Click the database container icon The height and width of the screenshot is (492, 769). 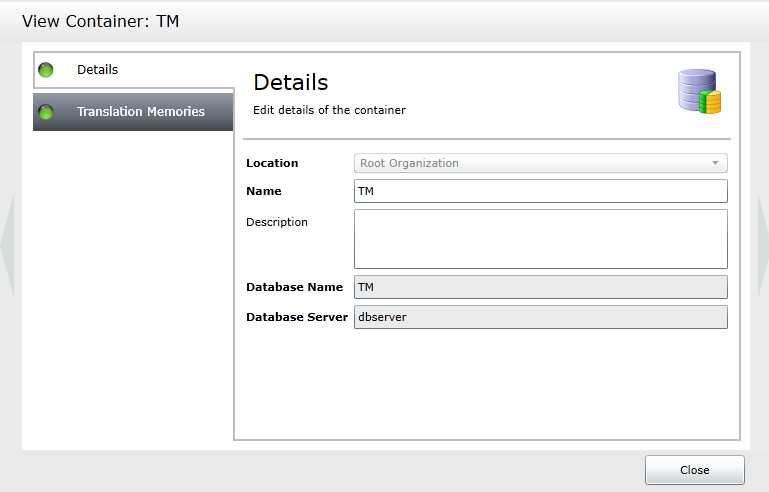[699, 91]
